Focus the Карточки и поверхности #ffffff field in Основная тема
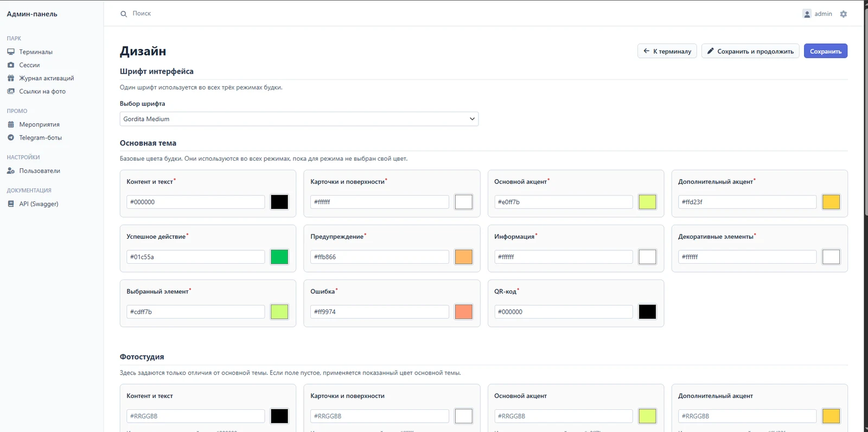This screenshot has width=868, height=432. click(x=379, y=202)
